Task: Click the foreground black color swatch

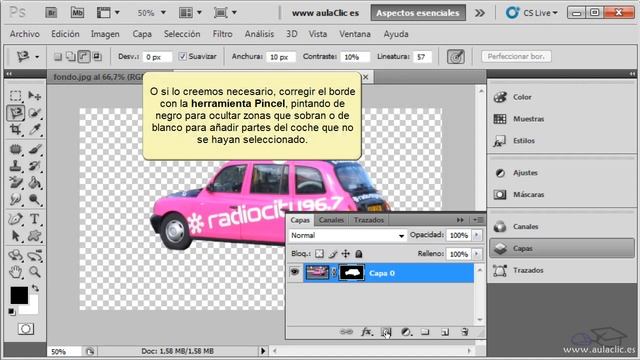Action: [19, 295]
